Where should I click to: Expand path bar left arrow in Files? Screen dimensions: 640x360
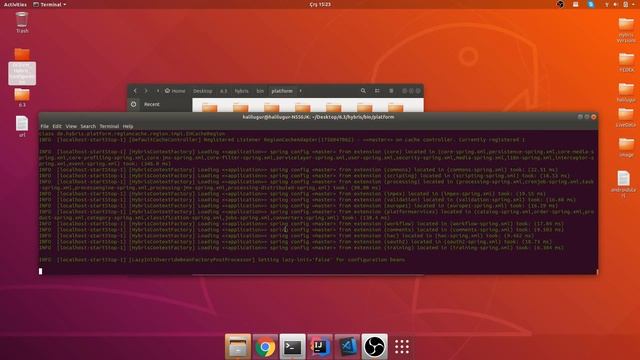pos(158,91)
